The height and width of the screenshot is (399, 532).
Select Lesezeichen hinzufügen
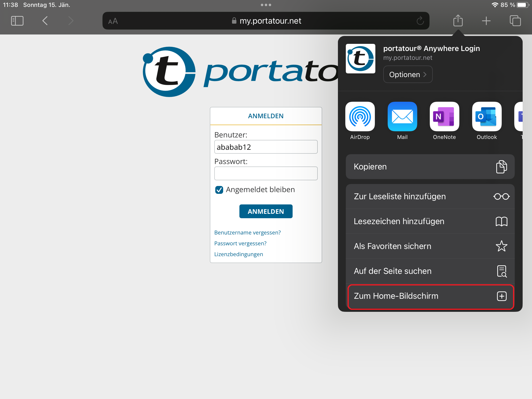[430, 221]
